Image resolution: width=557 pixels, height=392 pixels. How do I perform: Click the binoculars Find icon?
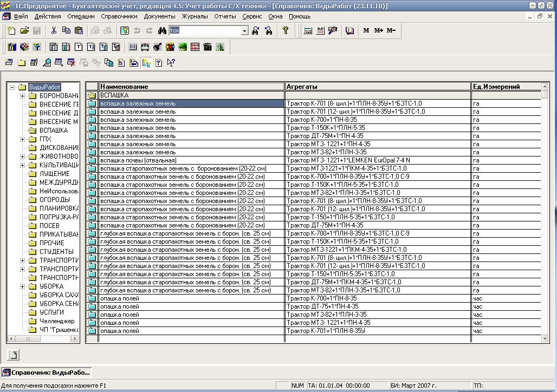[163, 30]
